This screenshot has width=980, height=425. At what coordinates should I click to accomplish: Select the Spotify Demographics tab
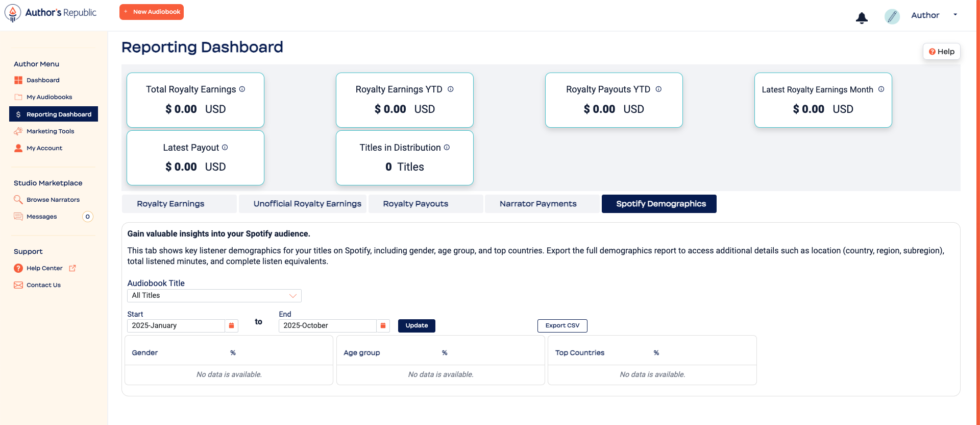click(659, 204)
